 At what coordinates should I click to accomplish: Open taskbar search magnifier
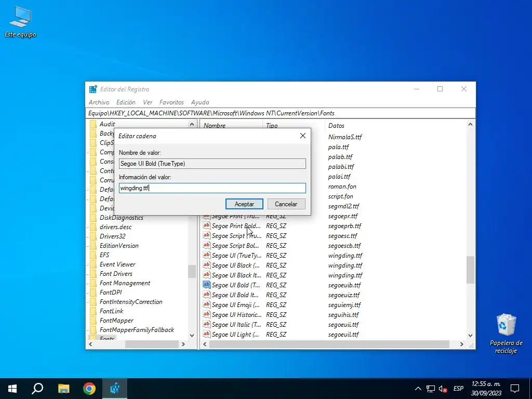point(37,389)
